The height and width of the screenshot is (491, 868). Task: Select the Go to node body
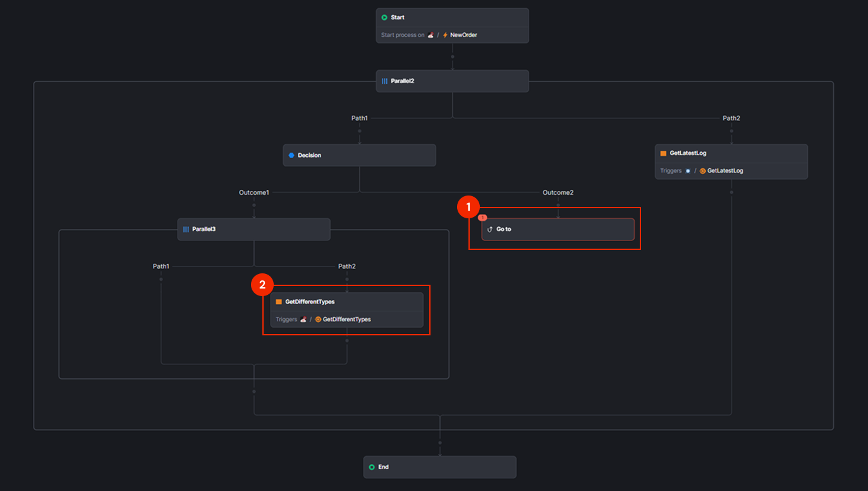coord(558,229)
